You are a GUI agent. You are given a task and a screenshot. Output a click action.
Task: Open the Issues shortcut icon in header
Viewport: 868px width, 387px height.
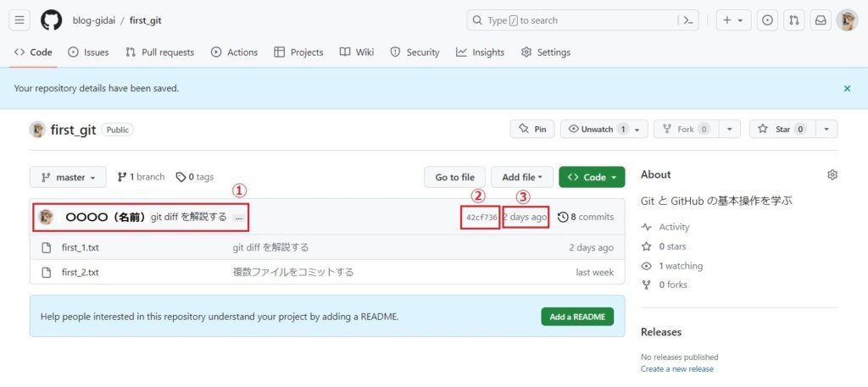767,20
